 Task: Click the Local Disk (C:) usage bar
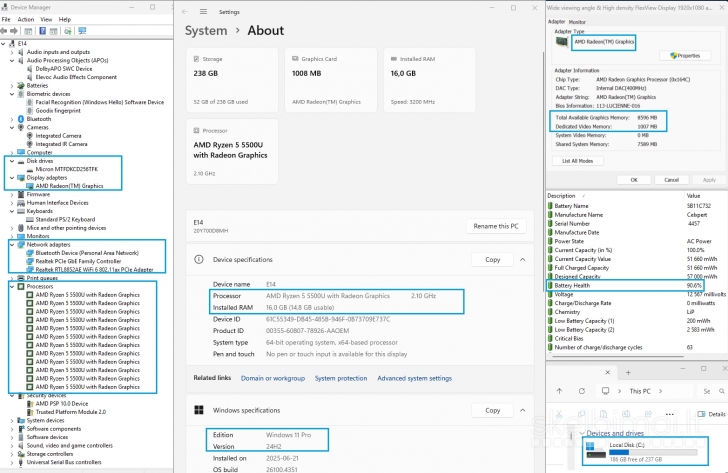653,452
